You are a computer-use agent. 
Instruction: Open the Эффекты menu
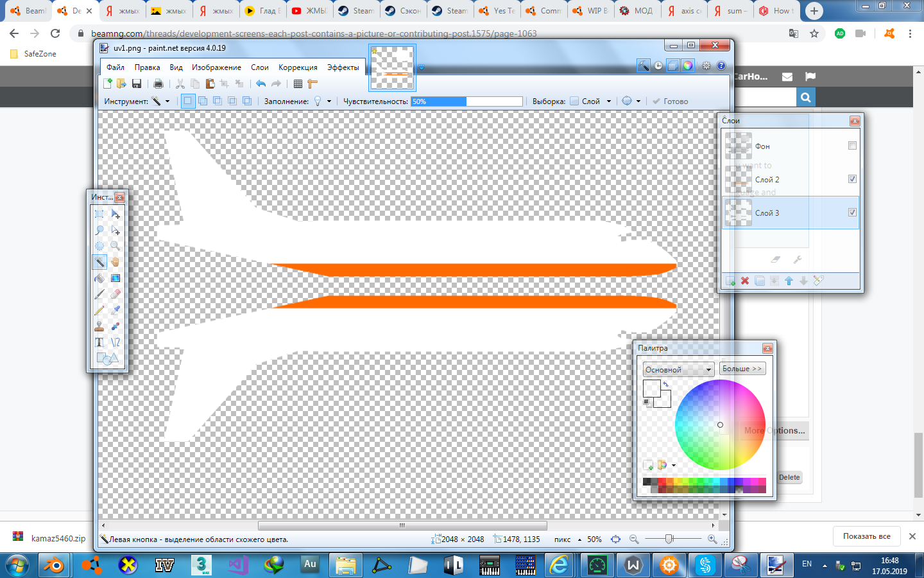coord(343,67)
